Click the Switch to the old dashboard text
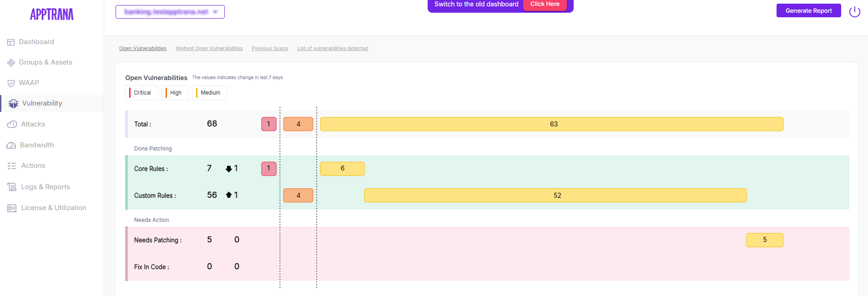Screen dimensions: 868x296 click(x=476, y=4)
